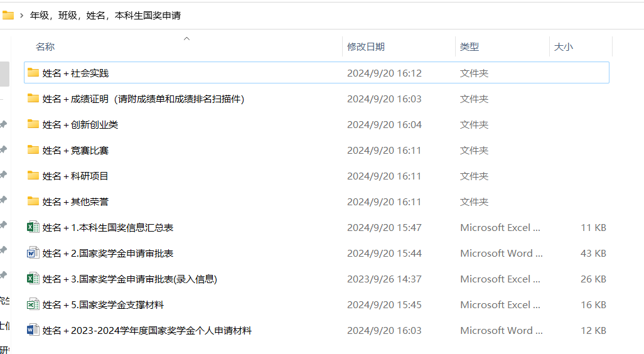The width and height of the screenshot is (644, 354).
Task: Click the Word icon of 2023-2024学年度国家奖学金个人申请材料
Action: point(33,330)
